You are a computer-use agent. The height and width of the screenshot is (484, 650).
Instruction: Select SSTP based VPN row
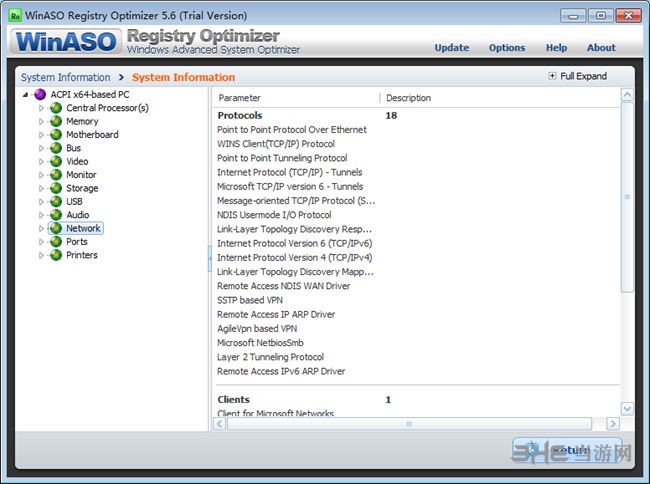(x=417, y=300)
